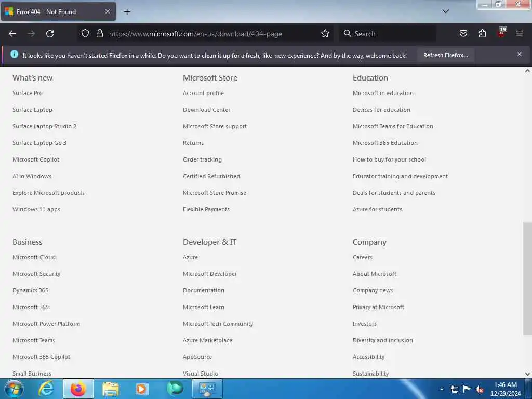Viewport: 532px width, 399px height.
Task: Open the Visual Studio link
Action: [201, 374]
